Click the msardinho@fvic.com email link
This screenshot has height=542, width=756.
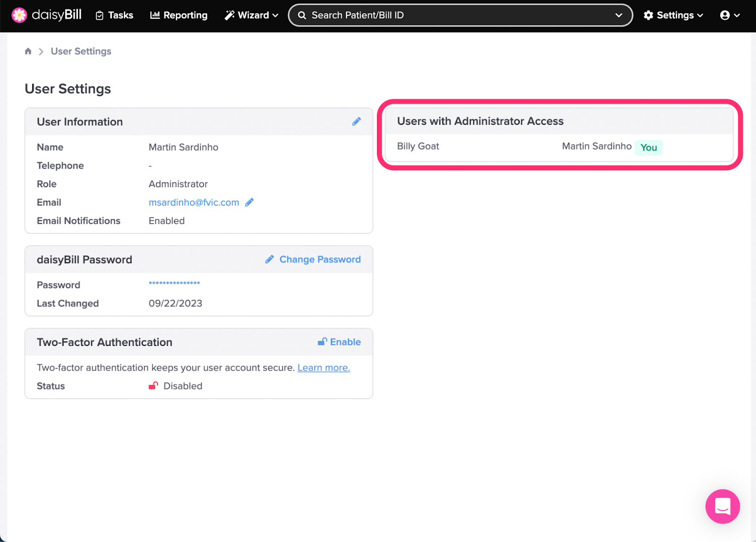(x=194, y=202)
